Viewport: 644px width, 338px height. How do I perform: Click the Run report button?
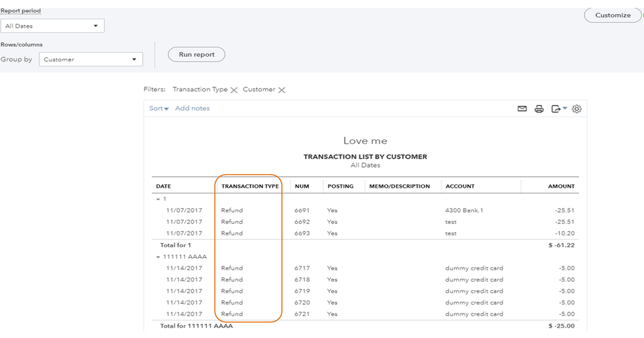(x=197, y=55)
